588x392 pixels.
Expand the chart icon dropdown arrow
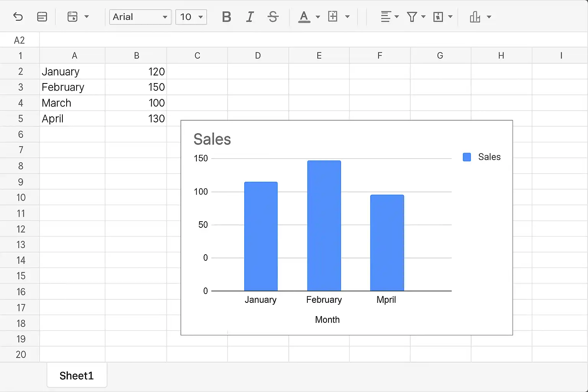coord(489,17)
